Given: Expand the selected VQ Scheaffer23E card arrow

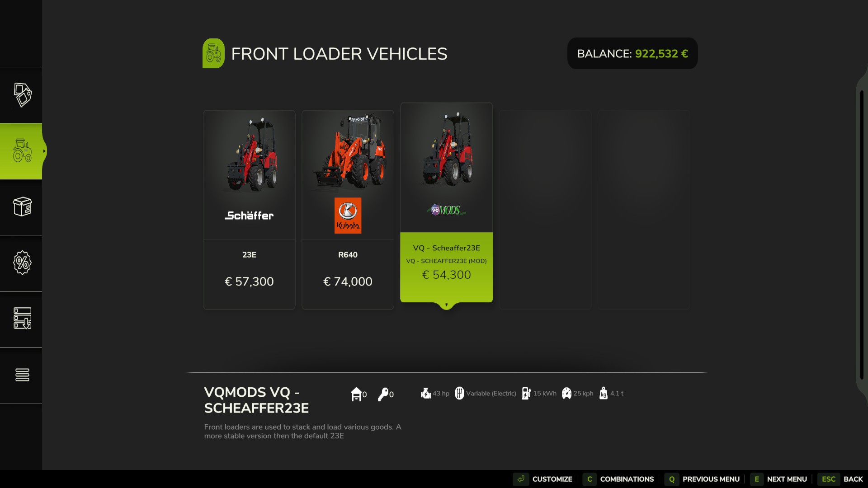Looking at the screenshot, I should (446, 305).
